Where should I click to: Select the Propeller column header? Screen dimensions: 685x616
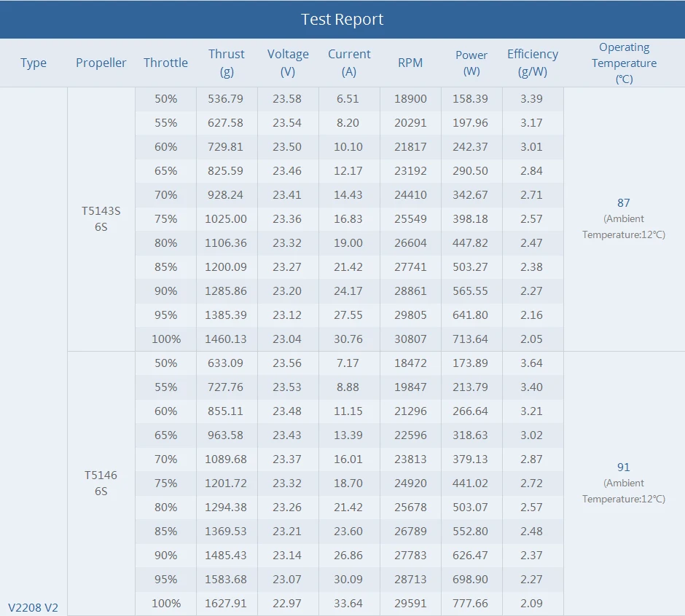coord(101,63)
